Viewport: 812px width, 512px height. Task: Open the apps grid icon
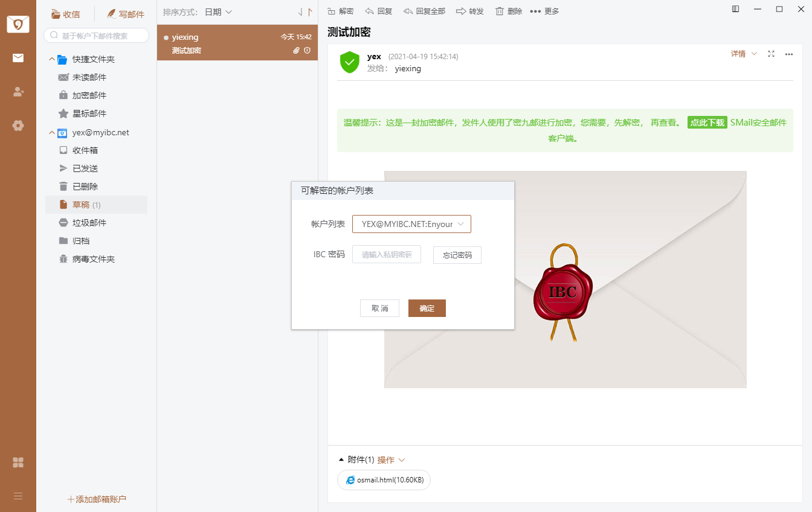tap(18, 462)
